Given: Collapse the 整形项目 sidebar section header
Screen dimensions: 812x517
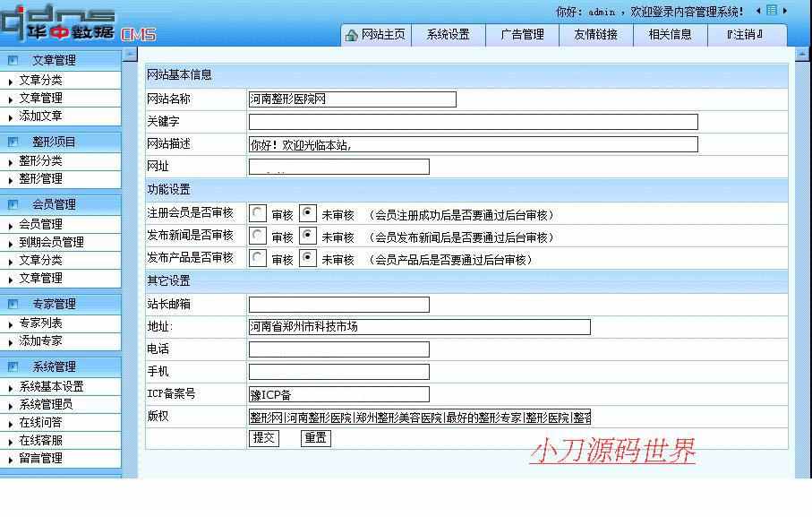Looking at the screenshot, I should click(x=61, y=142).
